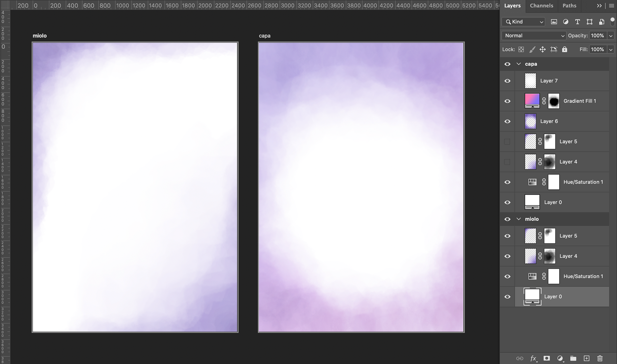
Task: Open the Normal blend mode dropdown
Action: tap(534, 36)
